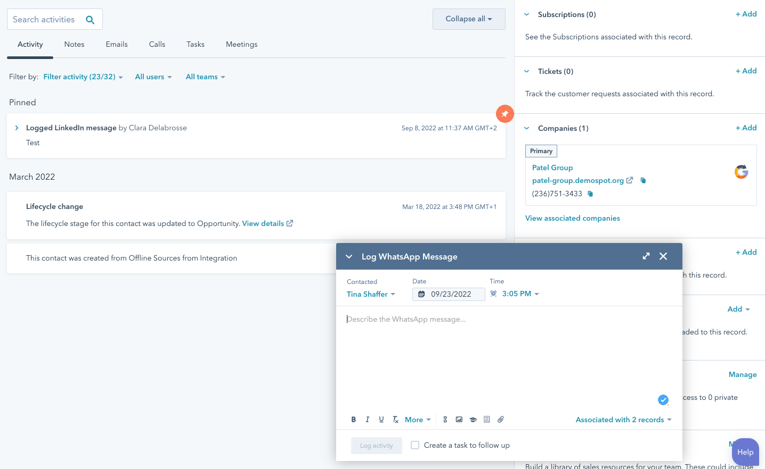Switch to the Activity tab
The height and width of the screenshot is (469, 765).
(30, 44)
